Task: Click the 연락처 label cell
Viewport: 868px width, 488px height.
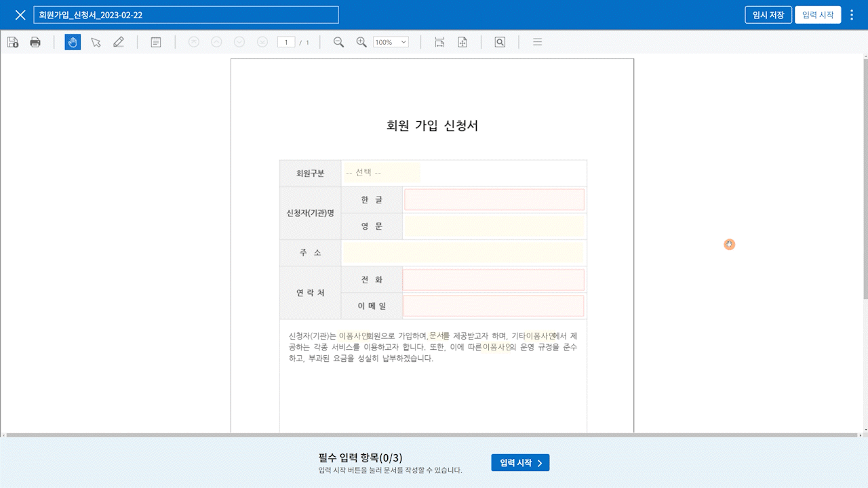Action: click(x=311, y=293)
